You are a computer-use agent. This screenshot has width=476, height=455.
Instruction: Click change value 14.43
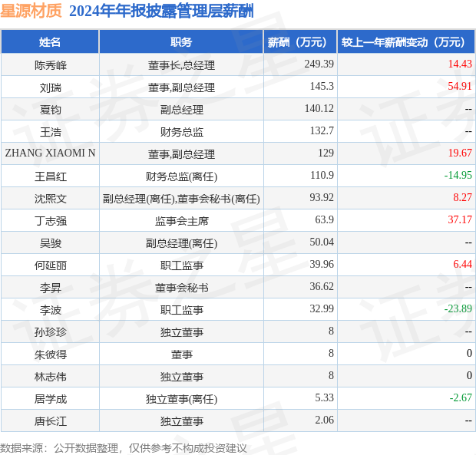(460, 64)
